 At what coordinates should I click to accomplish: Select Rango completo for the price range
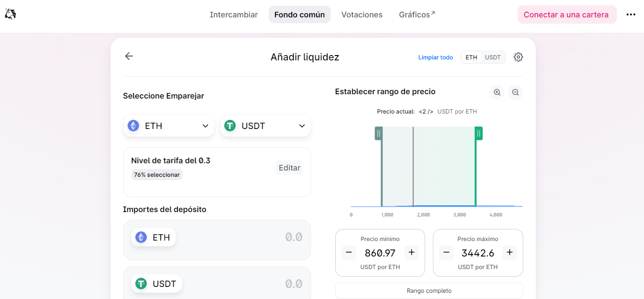tap(429, 290)
